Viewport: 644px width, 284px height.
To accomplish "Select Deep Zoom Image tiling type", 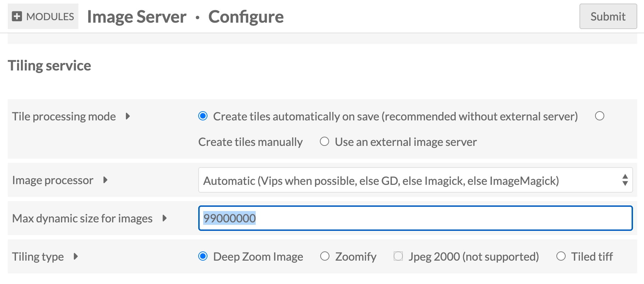I will [x=203, y=256].
